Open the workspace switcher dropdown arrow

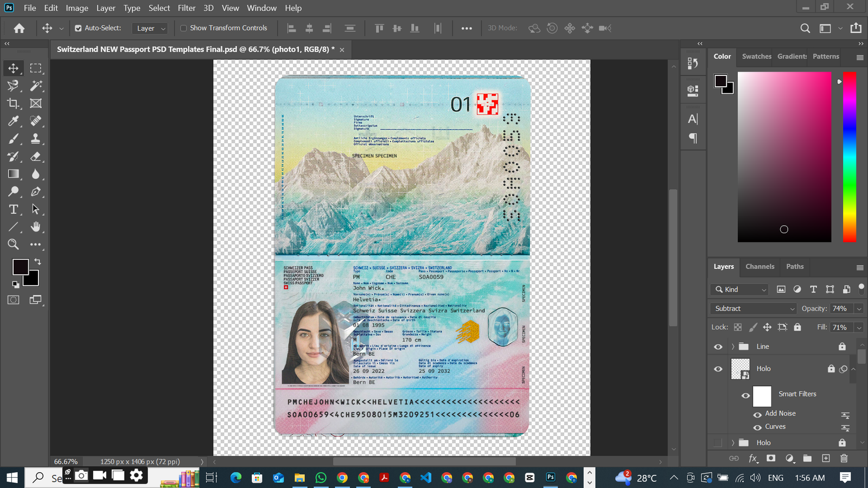(x=840, y=28)
